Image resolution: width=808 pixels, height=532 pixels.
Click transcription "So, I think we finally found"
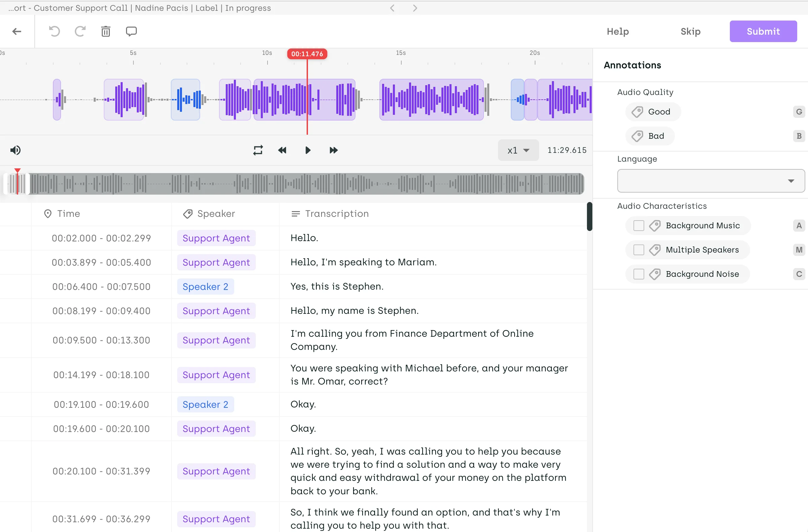coord(425,519)
